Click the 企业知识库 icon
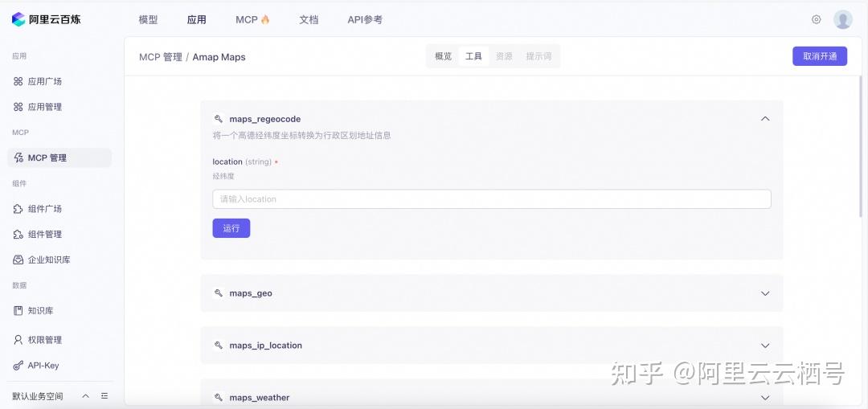The height and width of the screenshot is (409, 868). [x=18, y=260]
